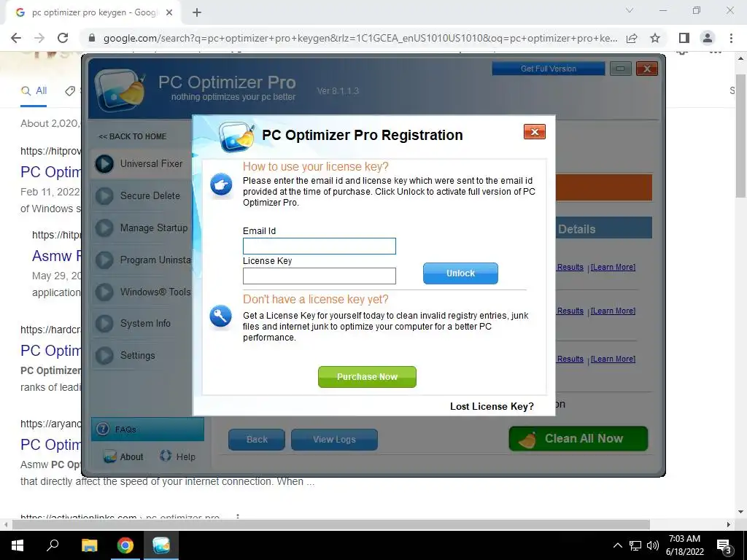Click the Chrome back arrow
This screenshot has width=747, height=560.
pos(16,38)
